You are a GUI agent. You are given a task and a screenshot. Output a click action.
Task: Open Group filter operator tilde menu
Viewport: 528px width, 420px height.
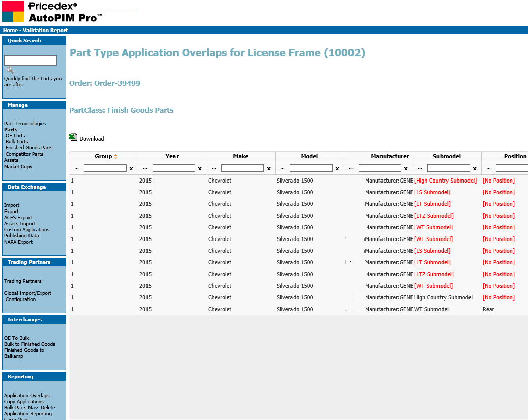coord(76,168)
